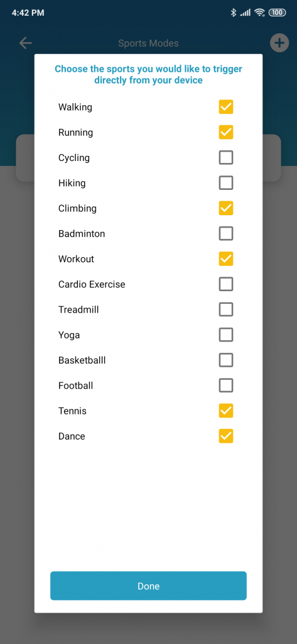Image resolution: width=297 pixels, height=644 pixels.
Task: Uncheck the Walking checkbox
Action: tap(226, 107)
